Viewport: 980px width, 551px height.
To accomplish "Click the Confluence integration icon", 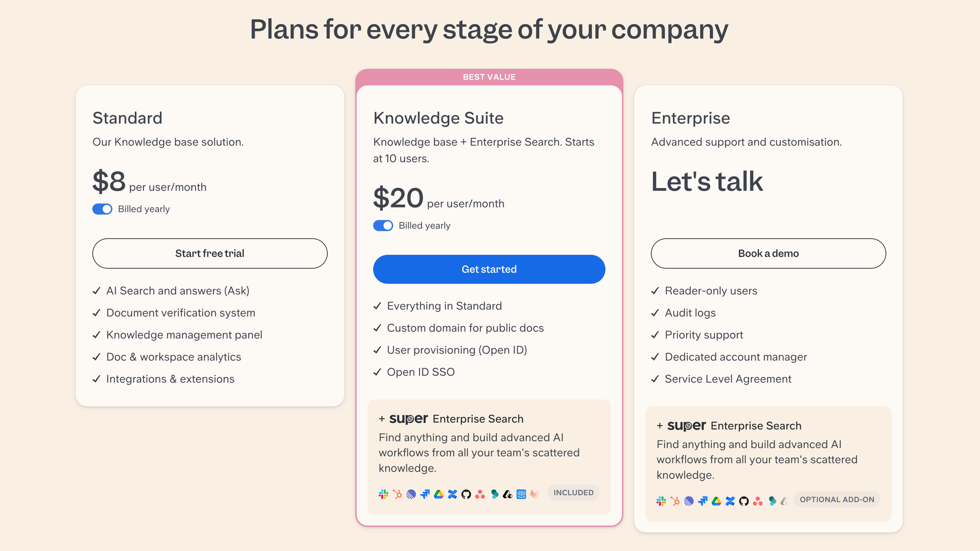I will pos(452,493).
